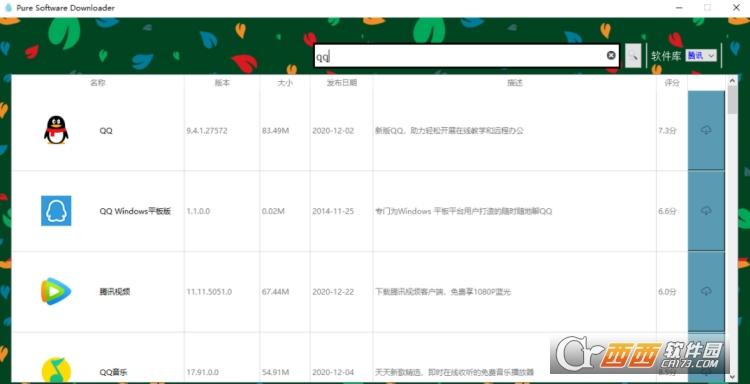
Task: Click the QQ音乐 yellow note icon
Action: (x=56, y=370)
